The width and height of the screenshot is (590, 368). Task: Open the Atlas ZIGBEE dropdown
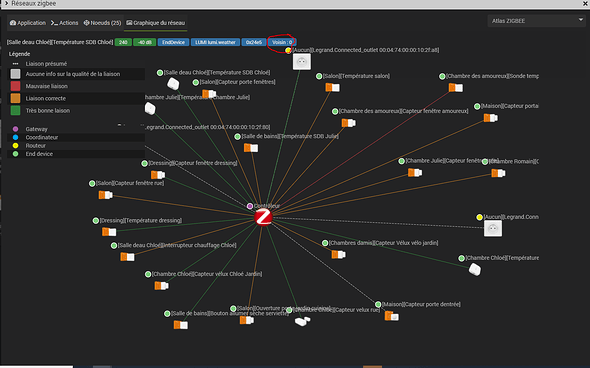(537, 21)
